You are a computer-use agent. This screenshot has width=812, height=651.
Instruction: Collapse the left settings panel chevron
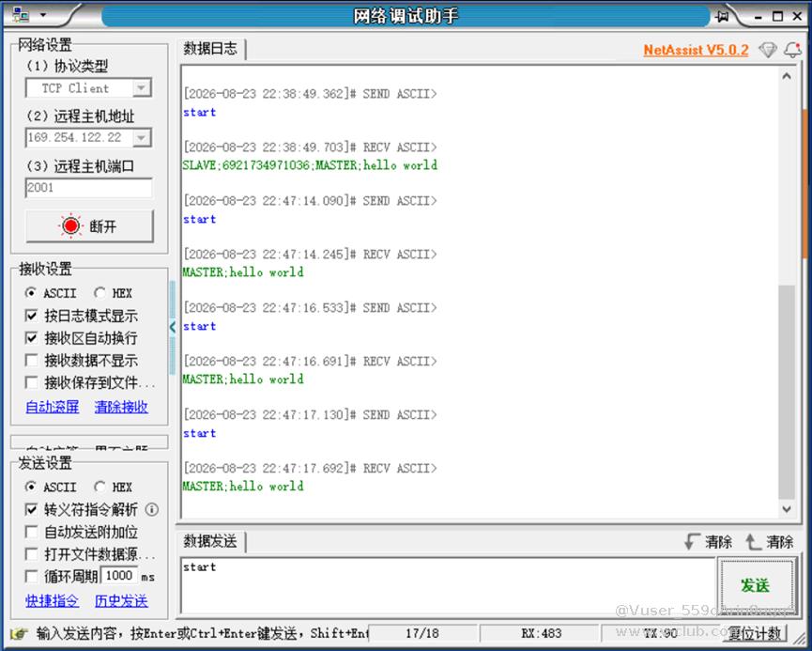tap(173, 327)
